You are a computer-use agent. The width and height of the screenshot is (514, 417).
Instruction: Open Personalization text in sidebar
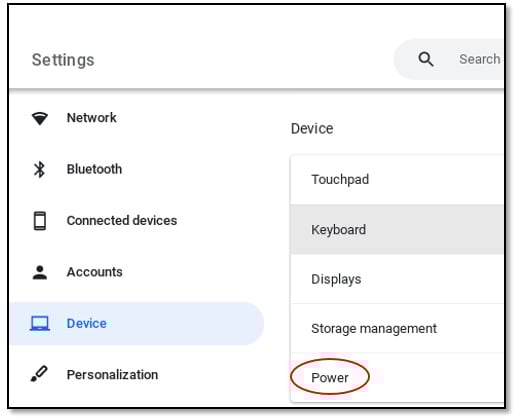(112, 375)
